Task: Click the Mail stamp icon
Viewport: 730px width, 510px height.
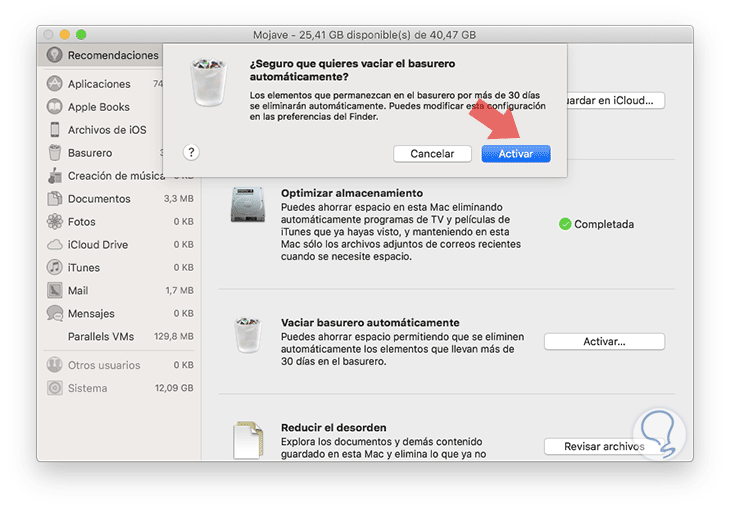Action: 54,290
